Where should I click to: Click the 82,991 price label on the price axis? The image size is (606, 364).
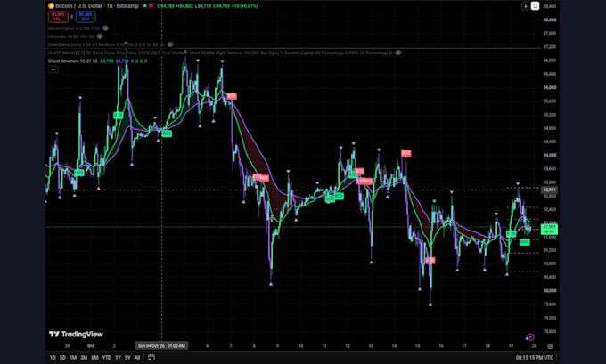coord(549,190)
